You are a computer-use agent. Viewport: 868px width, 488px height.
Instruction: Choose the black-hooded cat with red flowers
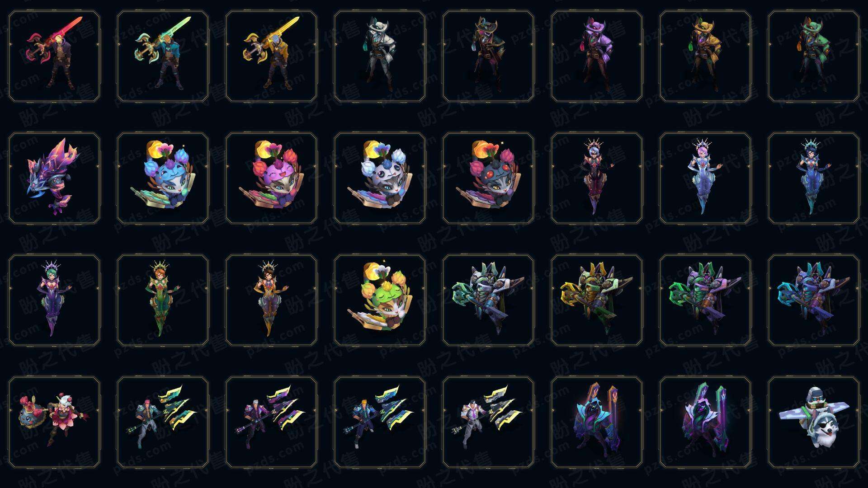click(488, 178)
